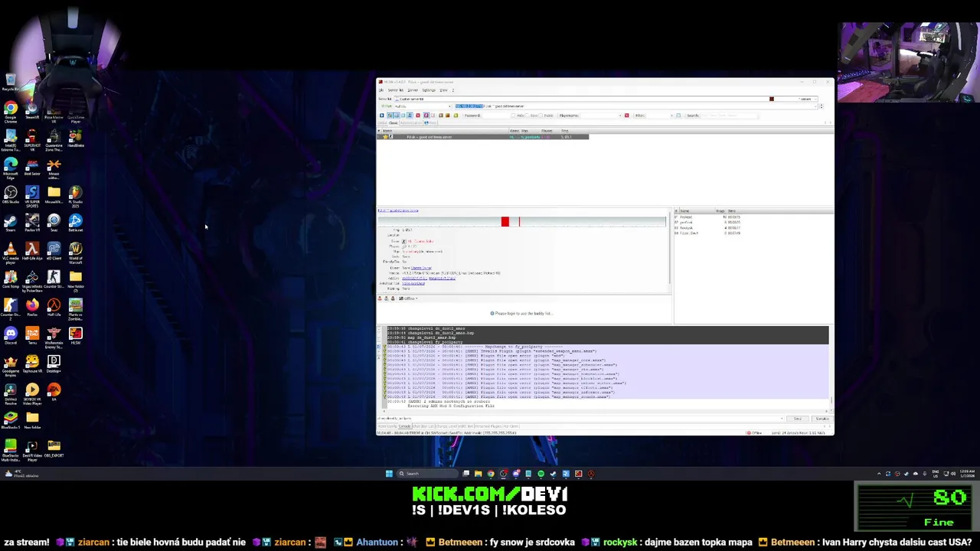
Task: Open the Filter dropdown
Action: [671, 116]
